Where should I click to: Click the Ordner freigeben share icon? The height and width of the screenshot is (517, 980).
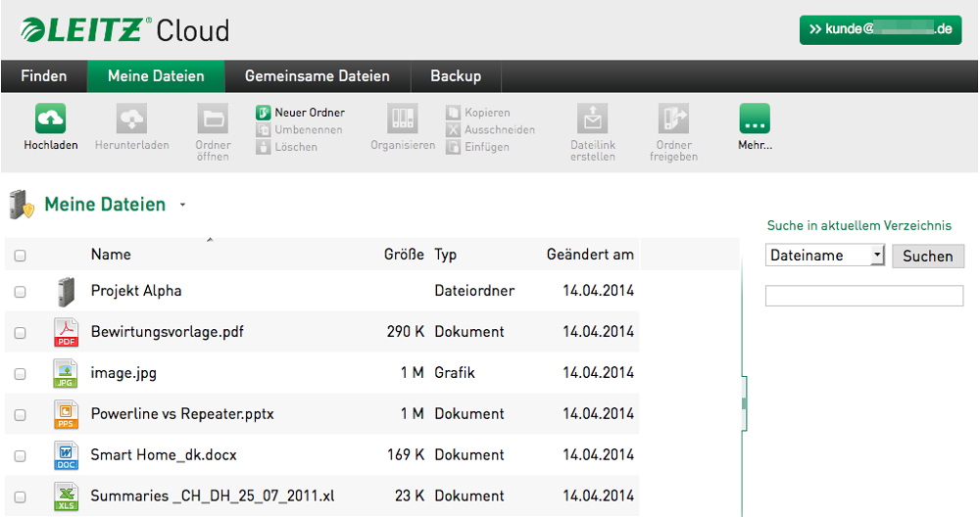point(673,118)
